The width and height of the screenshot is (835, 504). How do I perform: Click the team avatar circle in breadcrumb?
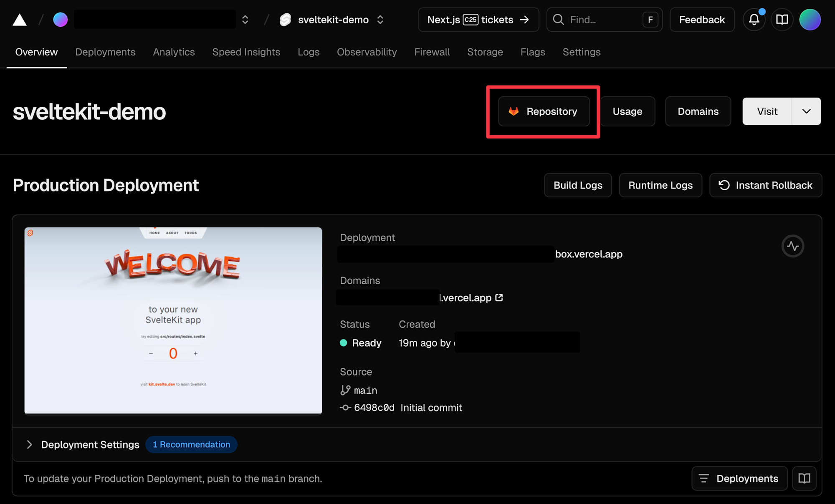pos(61,20)
